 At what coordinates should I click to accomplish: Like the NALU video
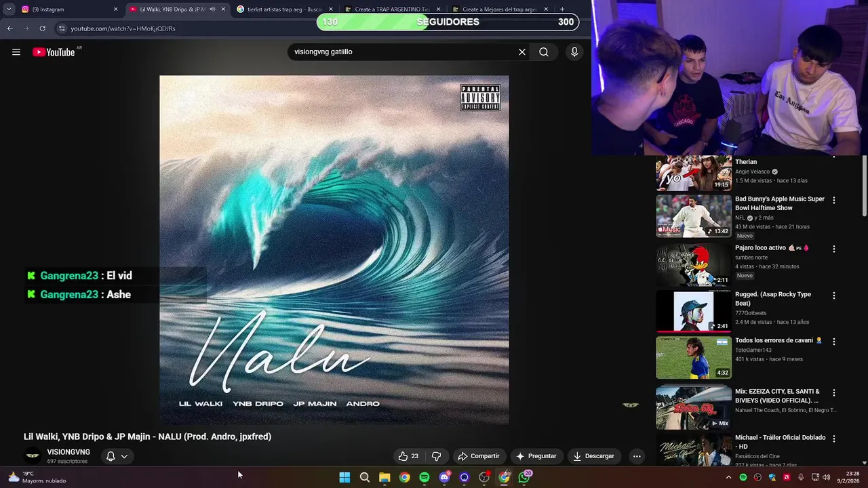pos(408,456)
